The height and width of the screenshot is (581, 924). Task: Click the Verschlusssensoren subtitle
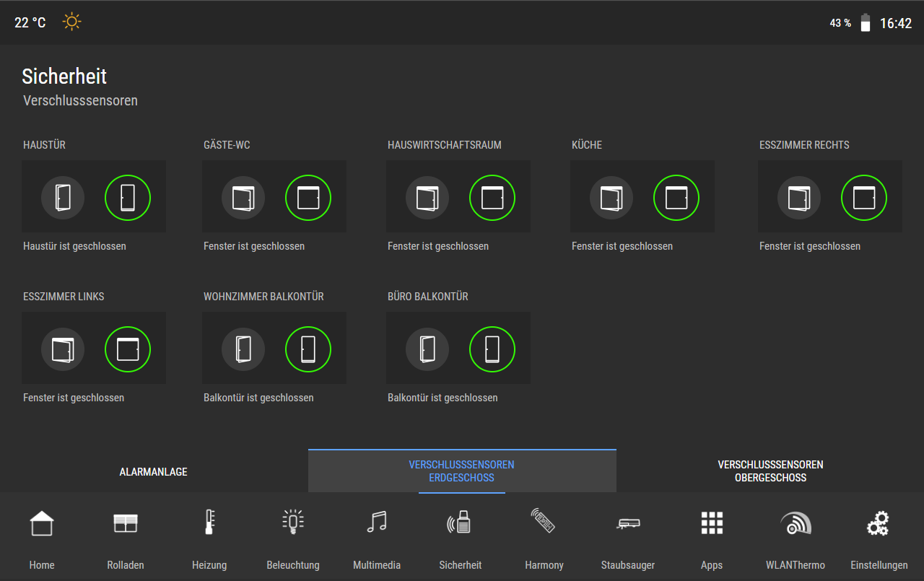coord(80,100)
